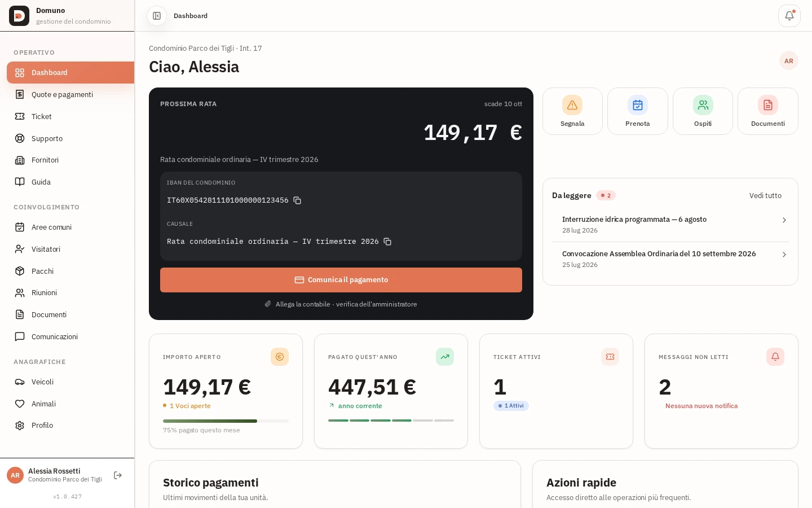The height and width of the screenshot is (508, 812).
Task: Click Comunica il pagamento button
Action: point(341,280)
